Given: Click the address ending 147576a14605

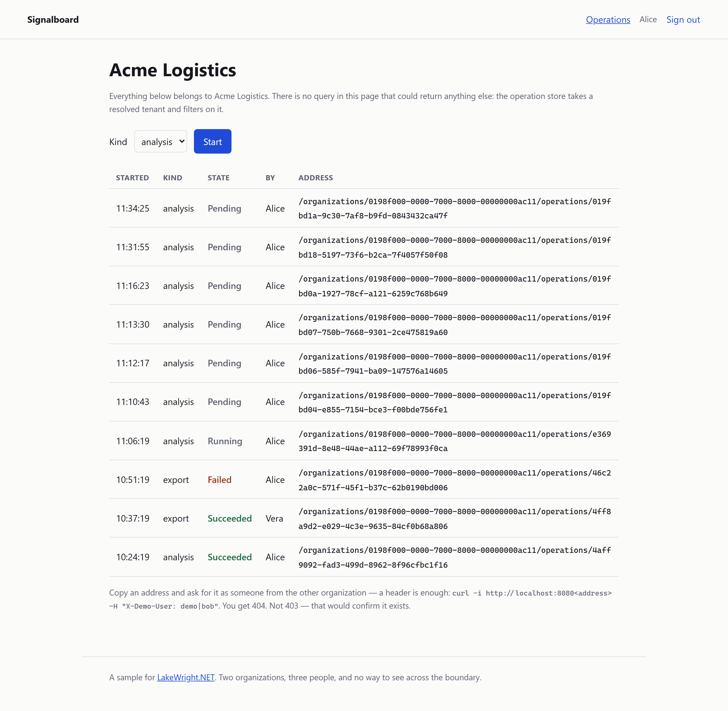Looking at the screenshot, I should (x=455, y=364).
